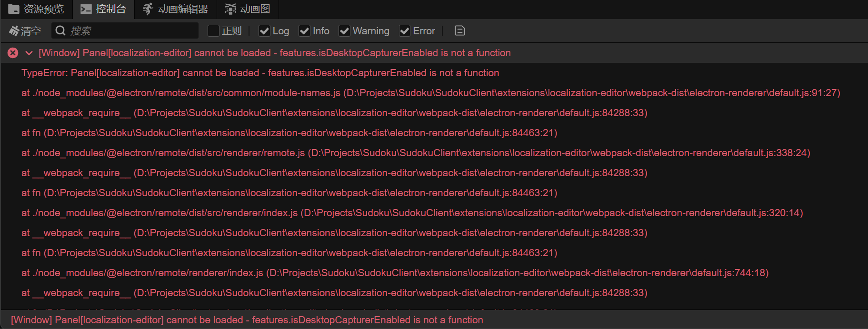Collapse the localization-editor error entry

tap(29, 53)
